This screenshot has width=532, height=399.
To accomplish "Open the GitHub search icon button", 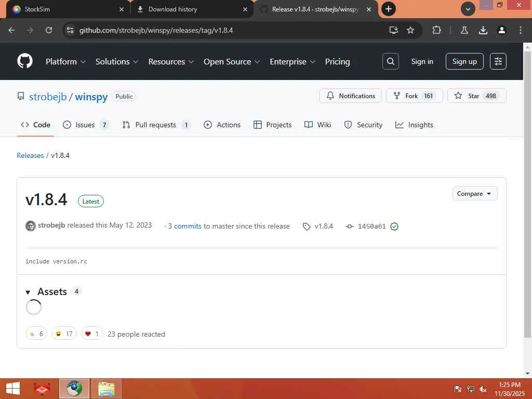I will [391, 61].
